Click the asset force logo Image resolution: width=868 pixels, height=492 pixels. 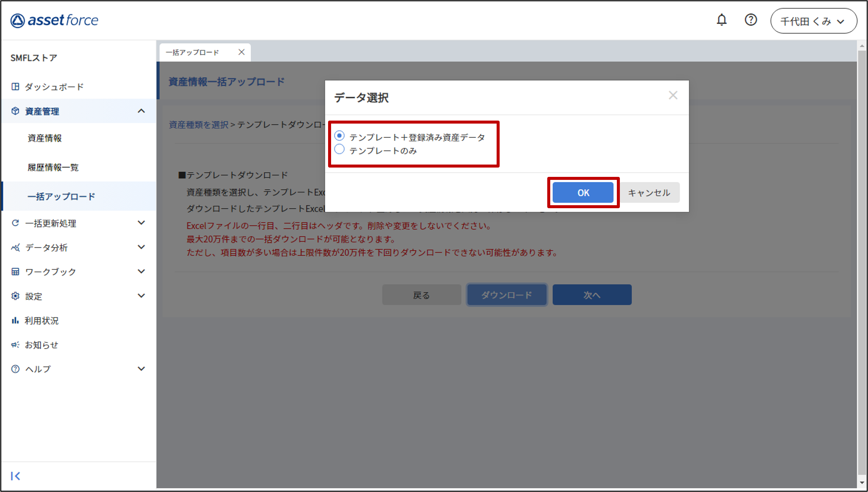[x=54, y=20]
